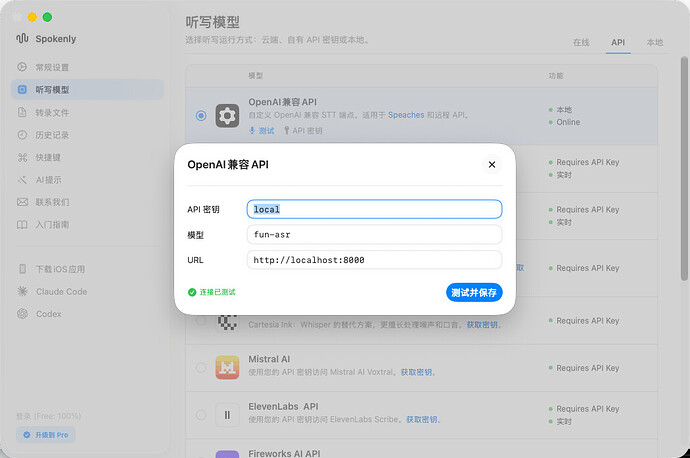
Task: Click the Speaches link
Action: (x=406, y=115)
